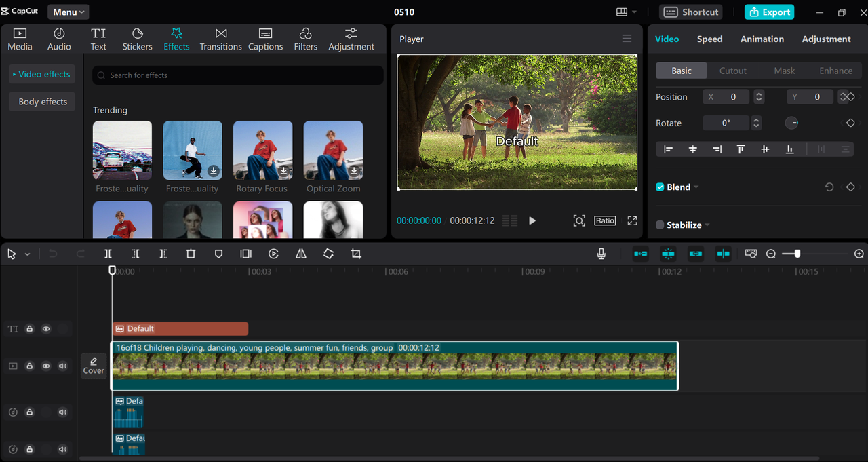Click the Rotate value stepper arrows
Viewport: 868px width, 462px height.
point(757,123)
